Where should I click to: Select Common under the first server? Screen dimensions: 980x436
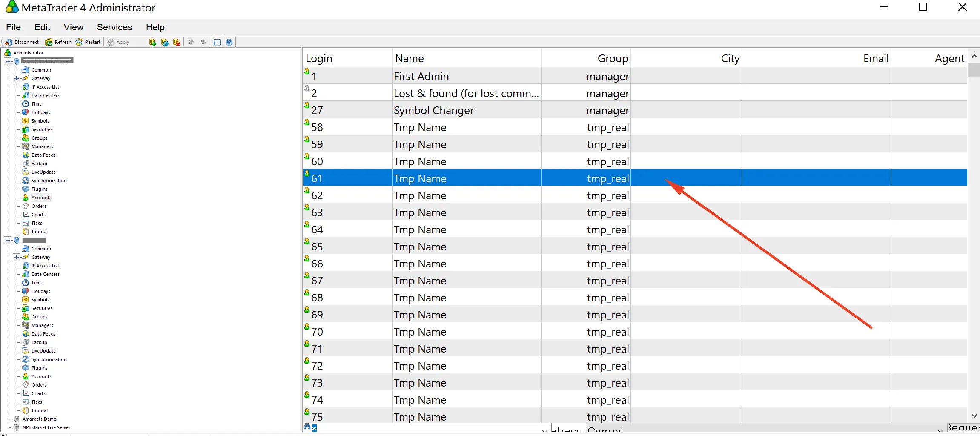tap(41, 70)
